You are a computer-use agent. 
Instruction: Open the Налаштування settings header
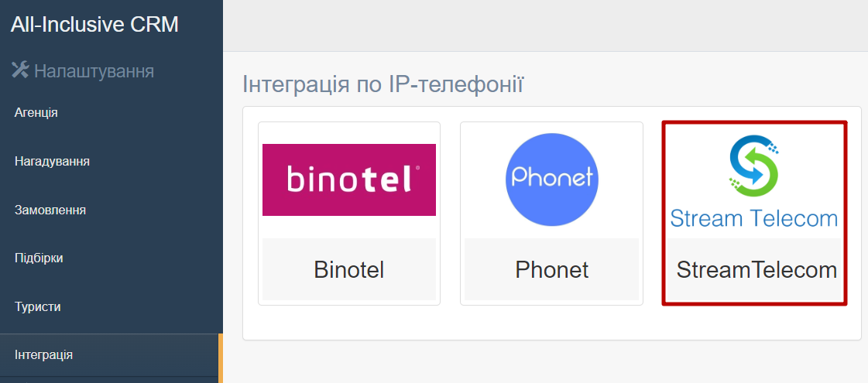click(x=94, y=71)
